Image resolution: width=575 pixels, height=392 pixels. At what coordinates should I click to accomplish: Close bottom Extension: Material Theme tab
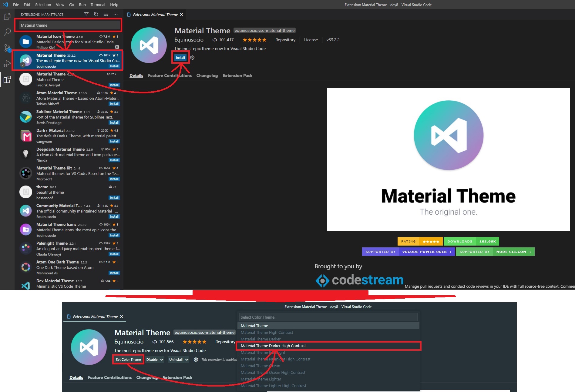pyautogui.click(x=122, y=317)
